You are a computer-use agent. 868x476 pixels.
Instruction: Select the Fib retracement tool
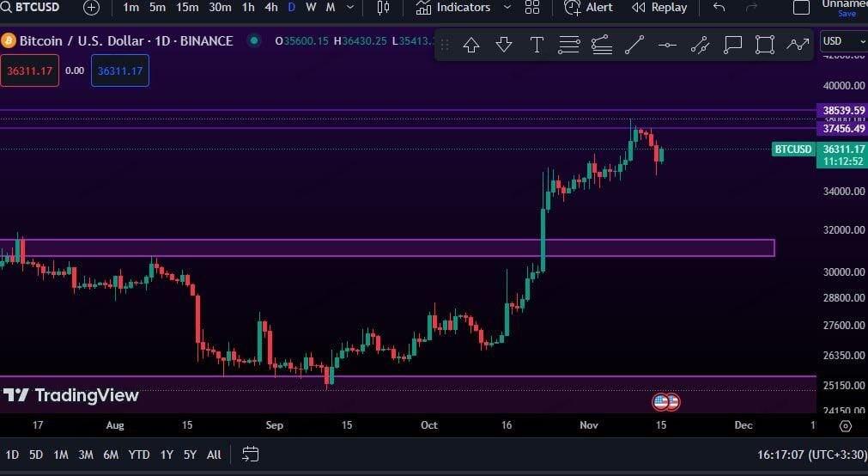[x=568, y=45]
